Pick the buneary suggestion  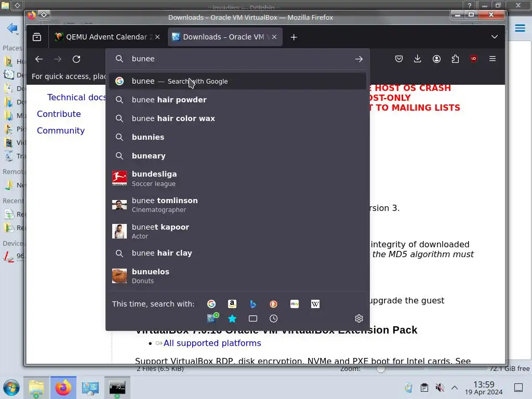(237, 156)
